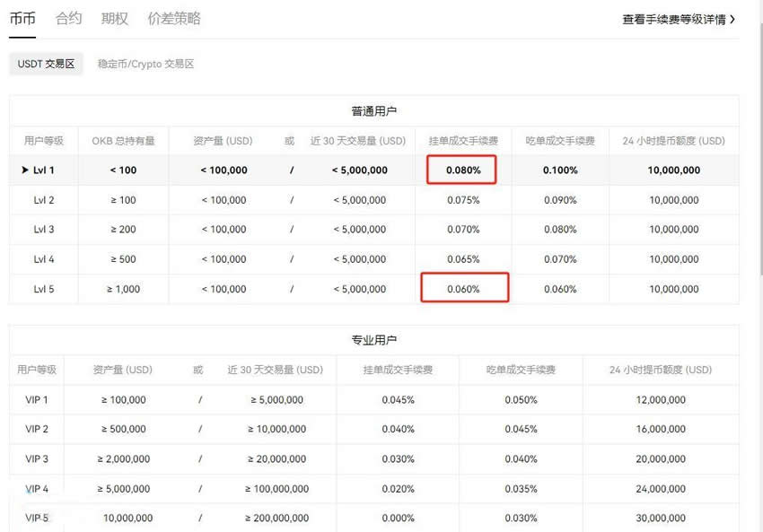The width and height of the screenshot is (763, 532).
Task: Click the Lvl 5 maker fee 0.060%
Action: 463,289
